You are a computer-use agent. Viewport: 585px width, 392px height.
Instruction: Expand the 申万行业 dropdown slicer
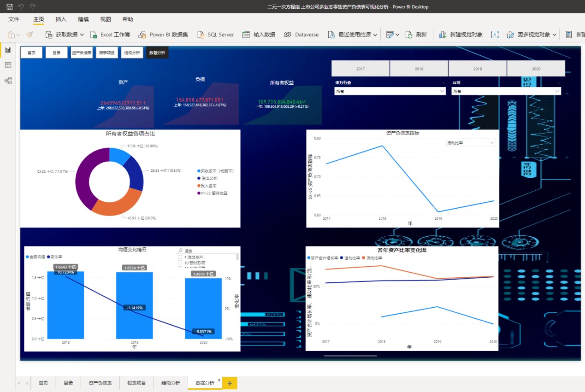click(390, 91)
